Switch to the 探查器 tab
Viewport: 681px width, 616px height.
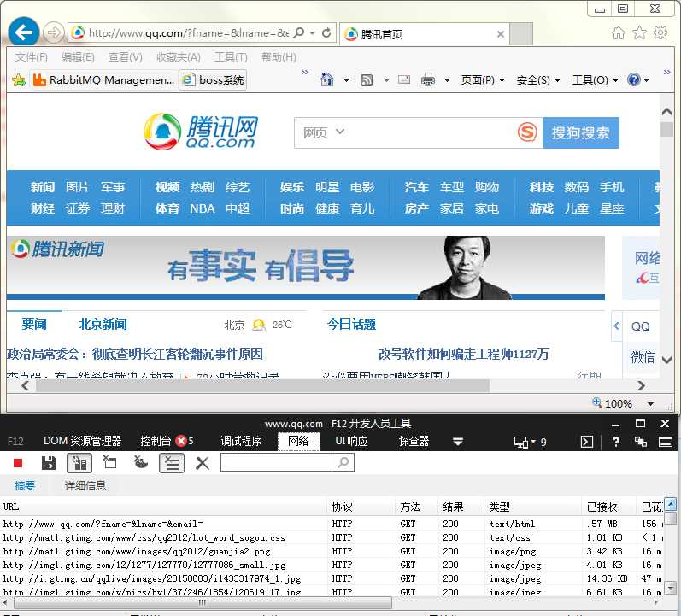(414, 442)
